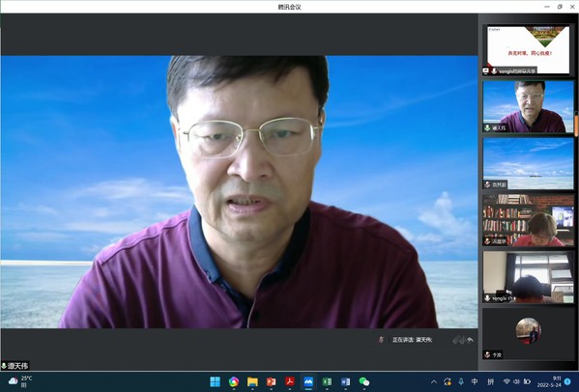Open the colorful browser icon in the taskbar
Image resolution: width=579 pixels, height=392 pixels.
[x=234, y=381]
